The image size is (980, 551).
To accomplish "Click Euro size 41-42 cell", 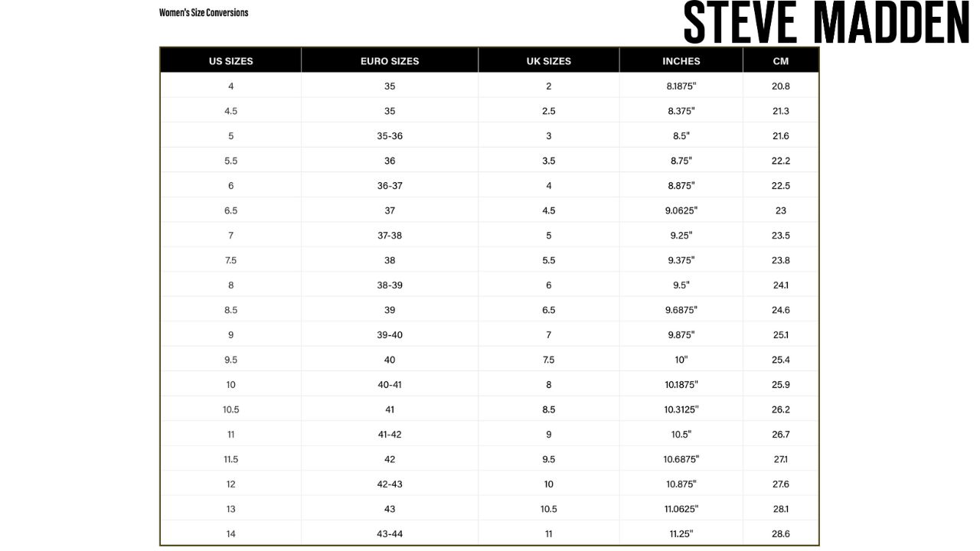I will [390, 434].
